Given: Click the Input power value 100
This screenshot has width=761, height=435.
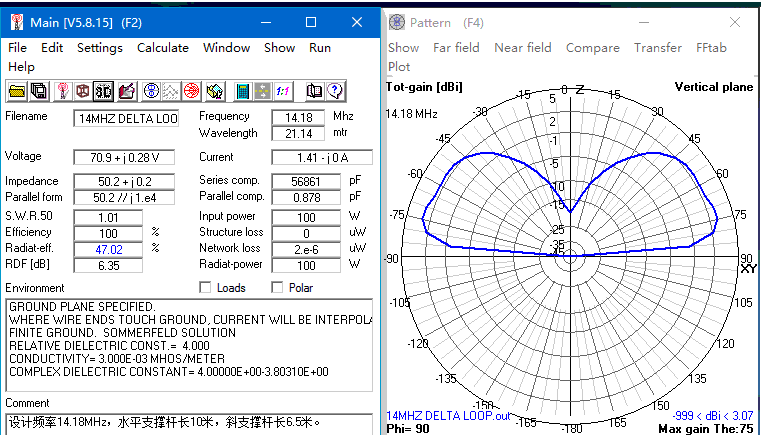Looking at the screenshot, I should [306, 218].
